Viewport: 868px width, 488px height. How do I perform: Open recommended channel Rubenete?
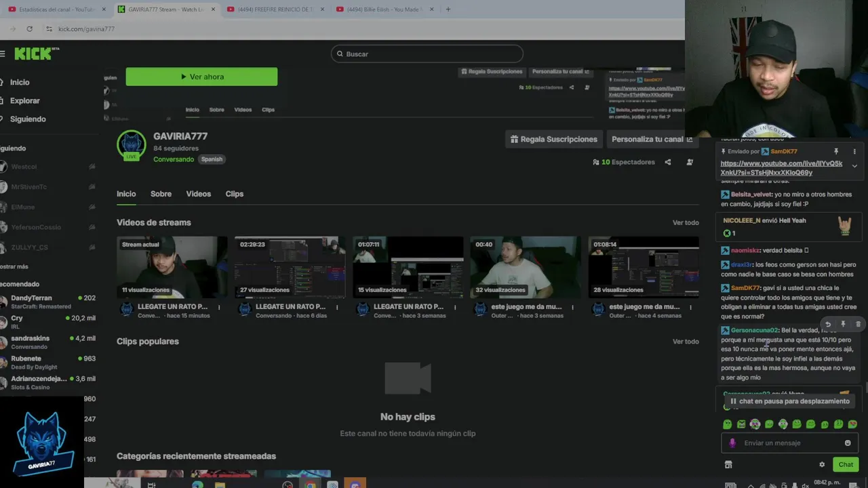(x=47, y=363)
